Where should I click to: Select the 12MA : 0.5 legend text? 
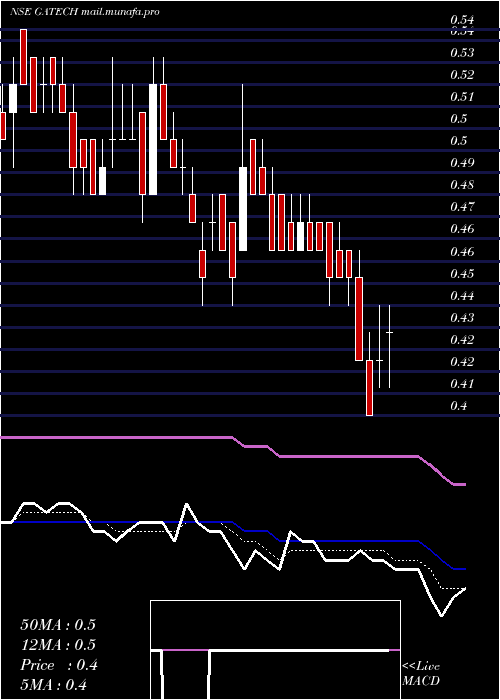click(x=58, y=645)
